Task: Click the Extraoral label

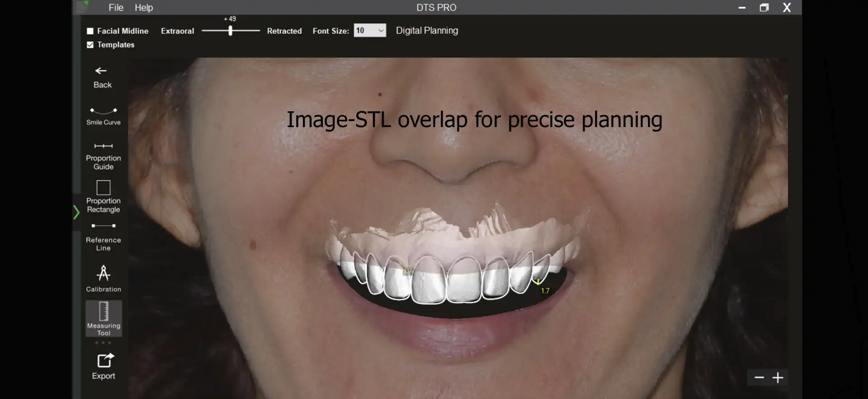Action: [177, 31]
